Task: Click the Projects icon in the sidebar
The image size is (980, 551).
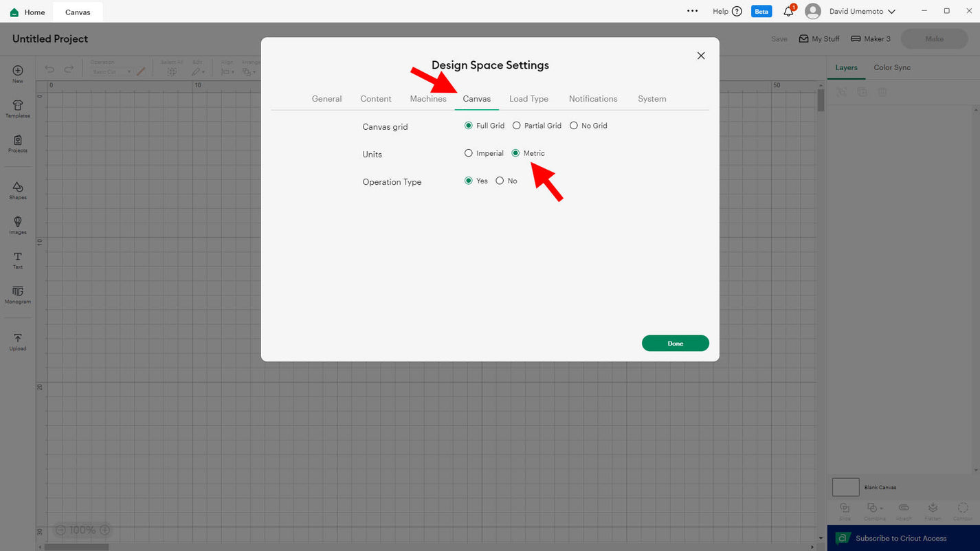Action: (x=17, y=144)
